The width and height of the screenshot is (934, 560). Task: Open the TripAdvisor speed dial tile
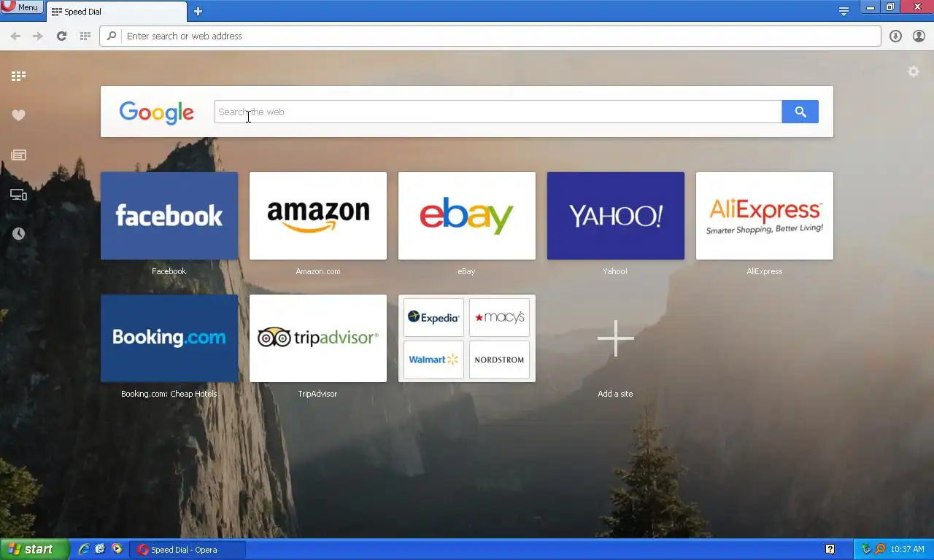(x=318, y=338)
